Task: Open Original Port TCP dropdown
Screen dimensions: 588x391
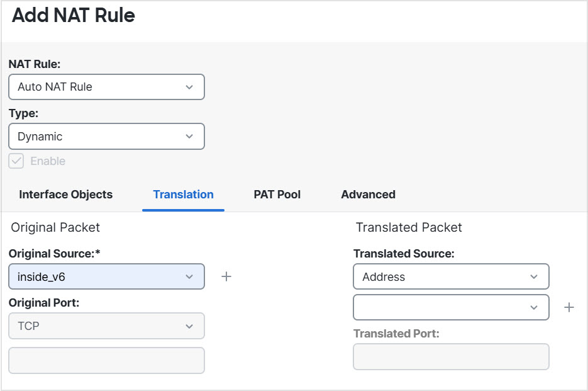Action: pyautogui.click(x=106, y=326)
